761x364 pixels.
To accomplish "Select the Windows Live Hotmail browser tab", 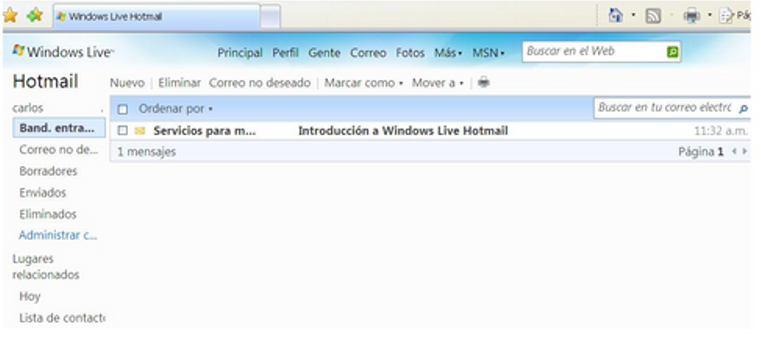I will tap(156, 17).
